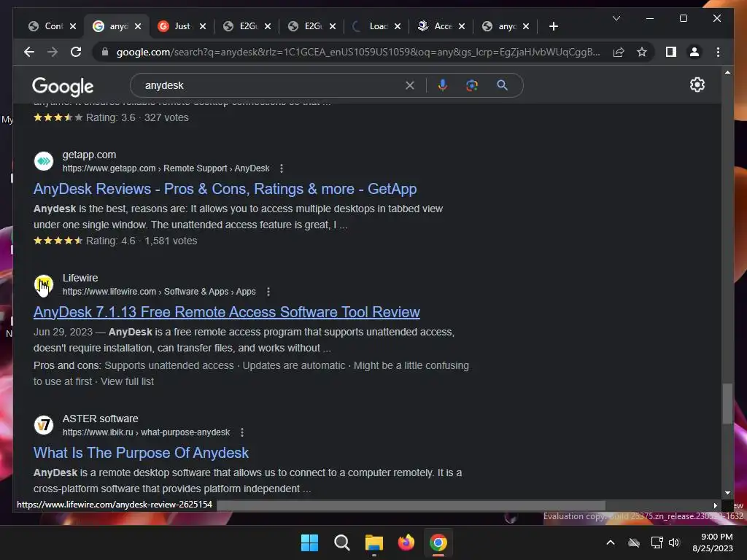Open Google quick settings gear
This screenshot has height=560, width=747.
click(x=697, y=85)
